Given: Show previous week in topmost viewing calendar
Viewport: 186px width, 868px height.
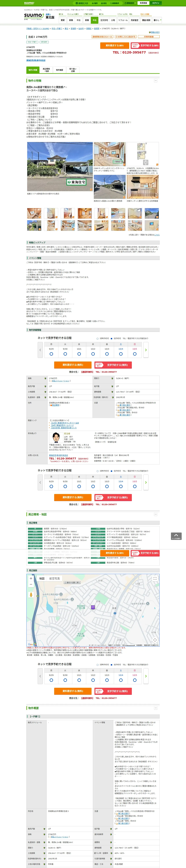Looking at the screenshot, I should [x=40, y=350].
